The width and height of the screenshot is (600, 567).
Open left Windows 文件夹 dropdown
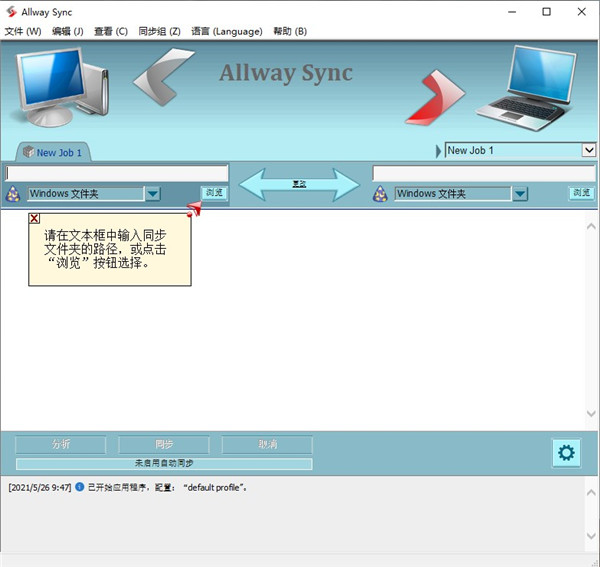pos(152,194)
